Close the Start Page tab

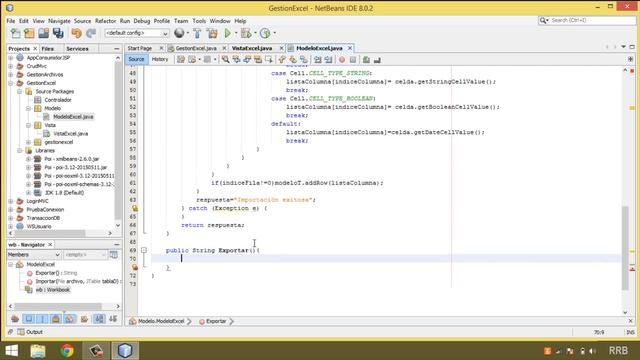click(161, 48)
